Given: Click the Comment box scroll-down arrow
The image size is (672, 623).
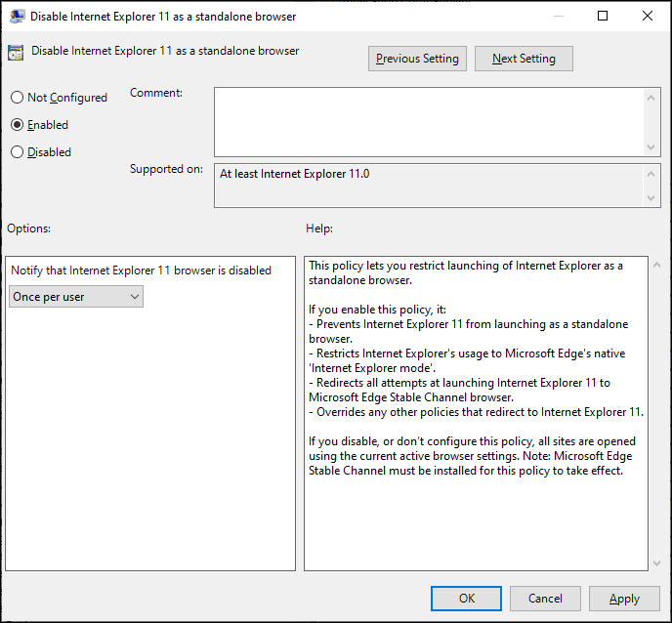Looking at the screenshot, I should (651, 147).
